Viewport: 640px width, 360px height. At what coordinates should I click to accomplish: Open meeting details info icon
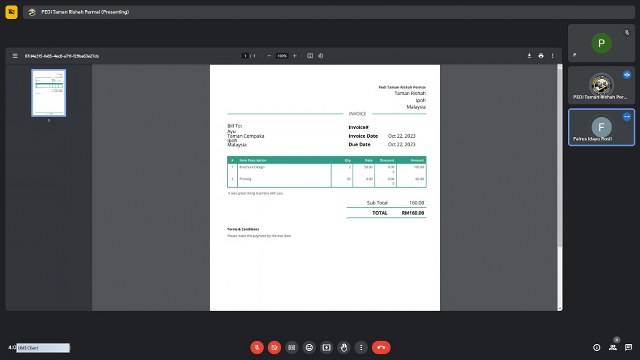coord(596,347)
